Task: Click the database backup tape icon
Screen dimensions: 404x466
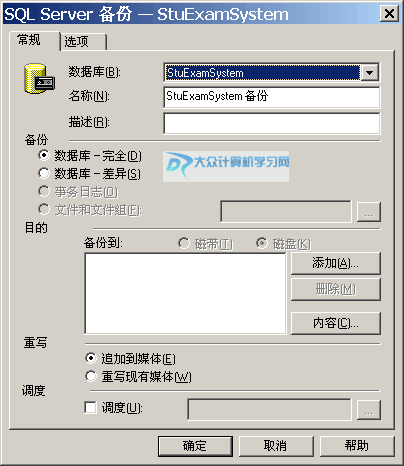Action: click(x=39, y=79)
